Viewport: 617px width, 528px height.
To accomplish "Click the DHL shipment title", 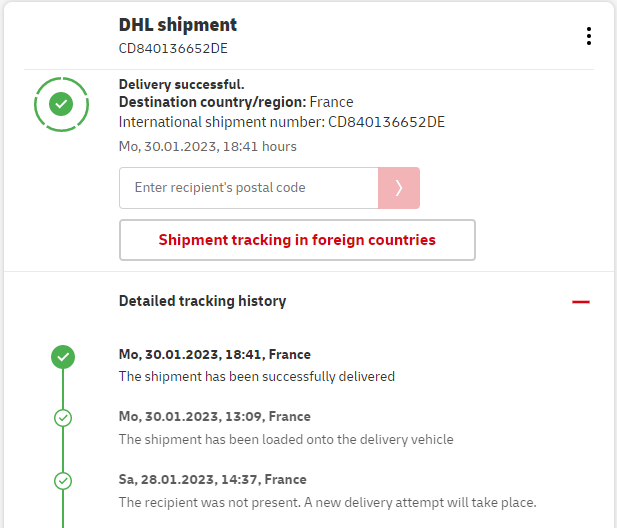I will point(178,25).
